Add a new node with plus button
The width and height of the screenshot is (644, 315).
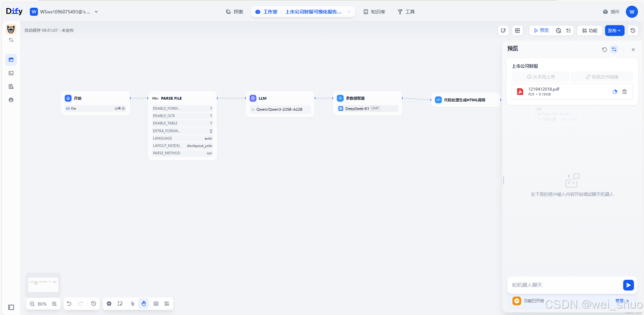(x=109, y=304)
